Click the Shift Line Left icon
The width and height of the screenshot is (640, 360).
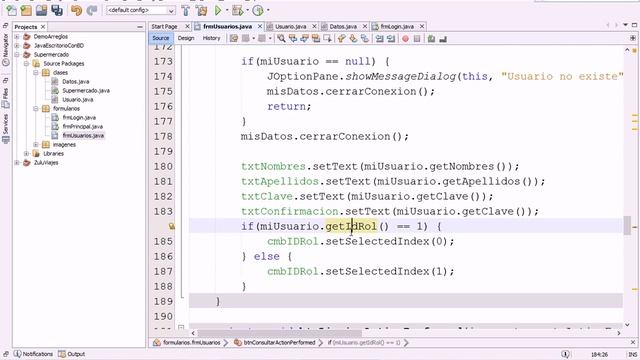pos(380,38)
